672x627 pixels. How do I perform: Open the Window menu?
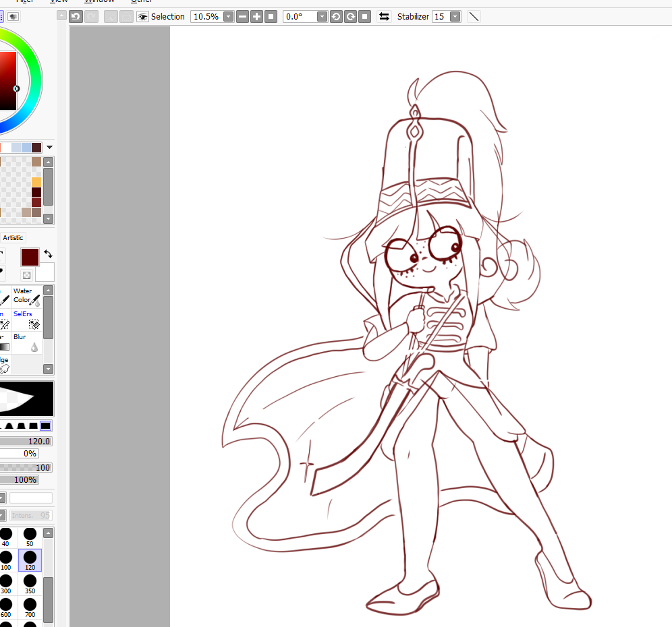(x=99, y=1)
